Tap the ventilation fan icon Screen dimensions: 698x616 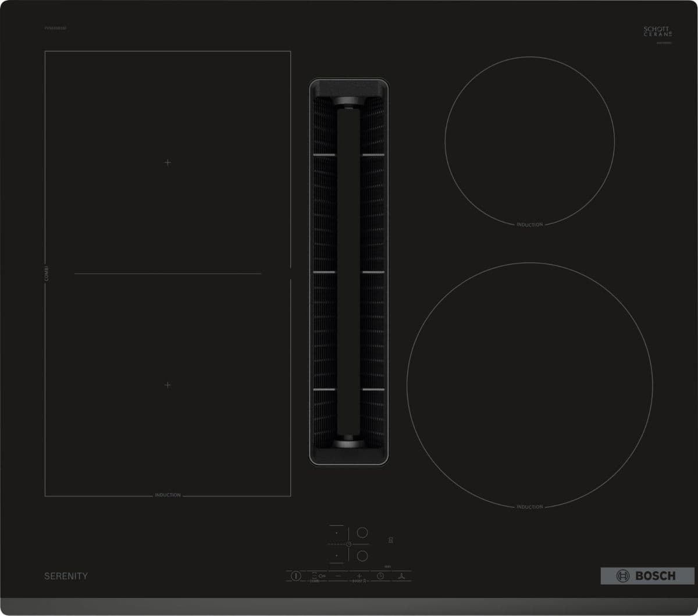401,576
